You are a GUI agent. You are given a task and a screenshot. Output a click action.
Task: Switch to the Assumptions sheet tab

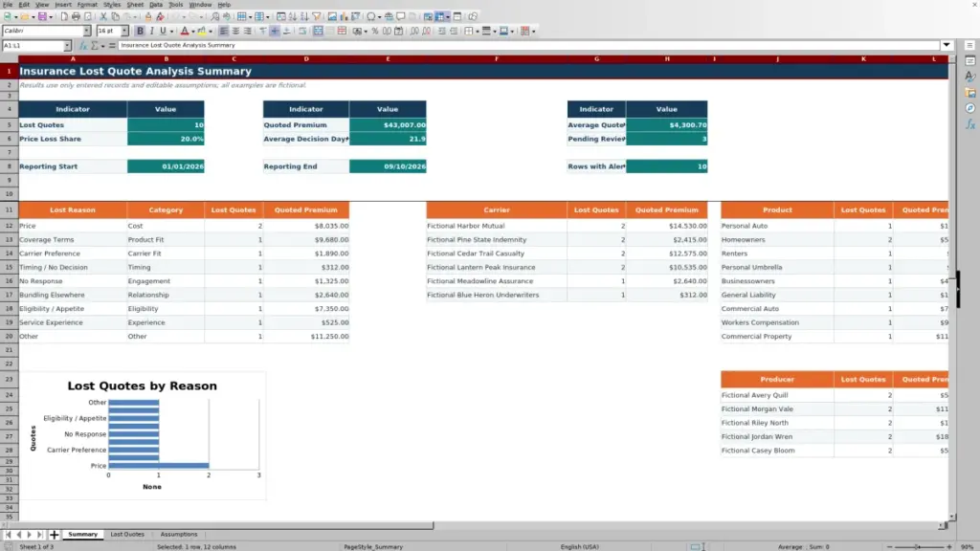pyautogui.click(x=179, y=535)
